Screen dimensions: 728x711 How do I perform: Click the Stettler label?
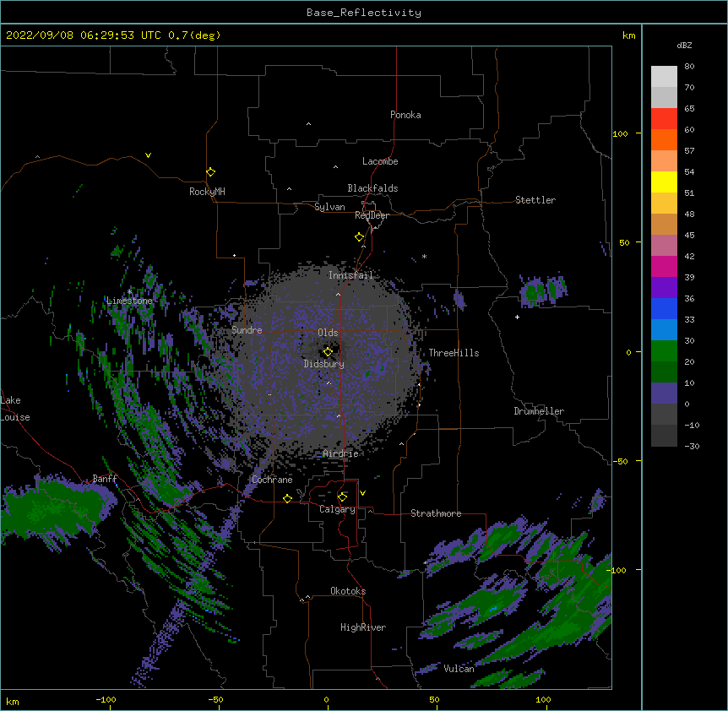tap(535, 200)
